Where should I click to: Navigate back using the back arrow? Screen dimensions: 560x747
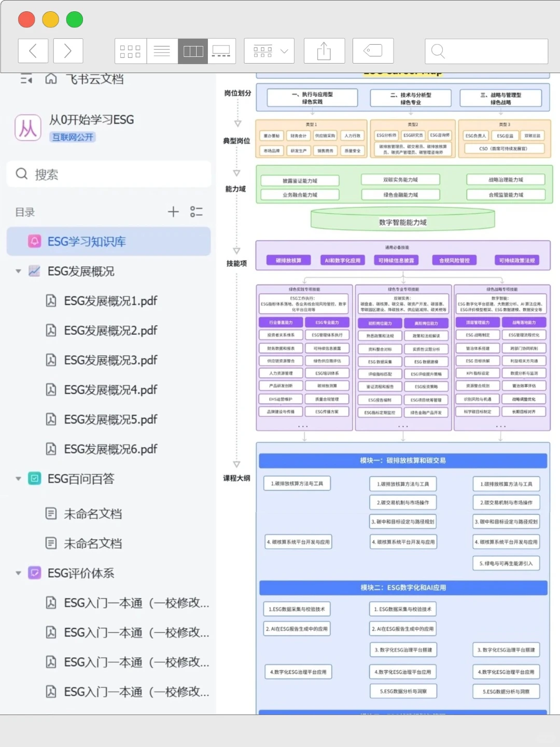pos(33,51)
